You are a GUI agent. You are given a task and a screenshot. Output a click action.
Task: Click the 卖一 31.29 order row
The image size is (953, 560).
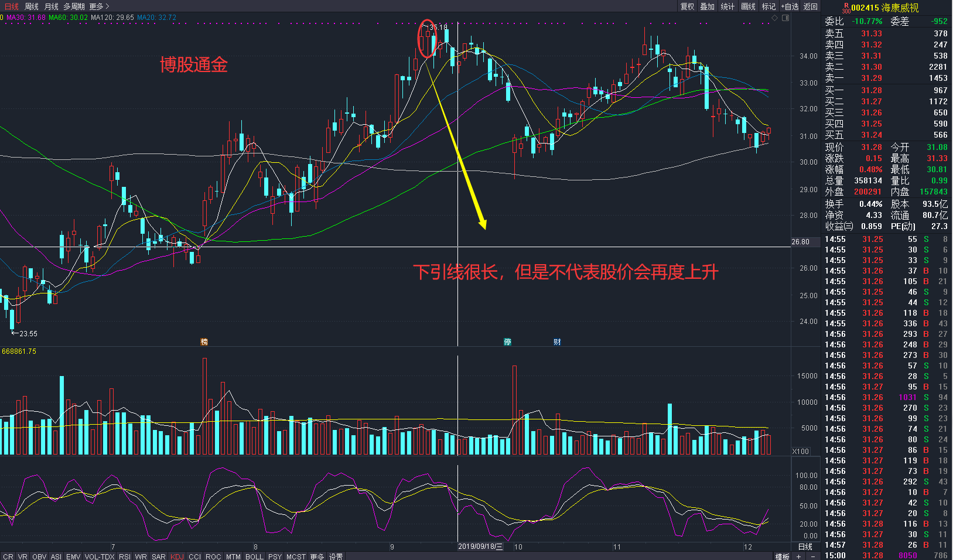coord(886,78)
